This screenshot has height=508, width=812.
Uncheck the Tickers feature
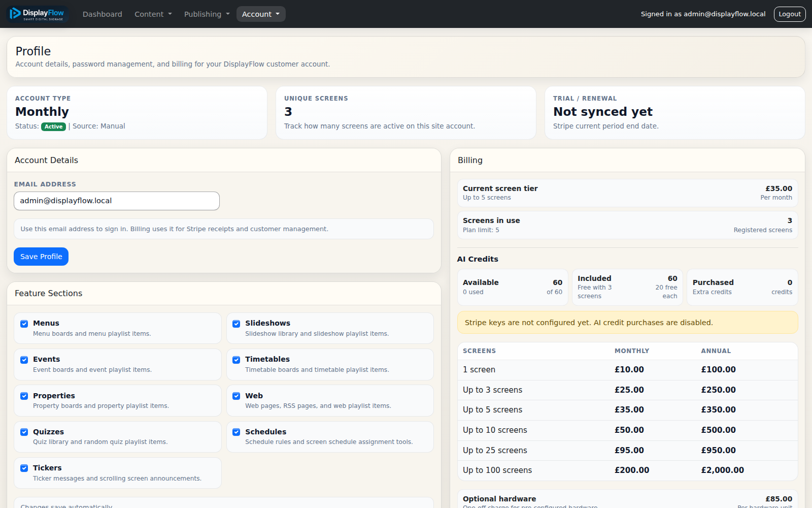(x=24, y=468)
